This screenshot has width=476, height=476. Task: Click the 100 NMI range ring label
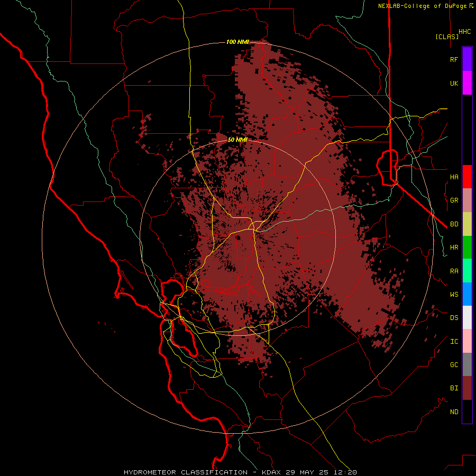tap(237, 42)
